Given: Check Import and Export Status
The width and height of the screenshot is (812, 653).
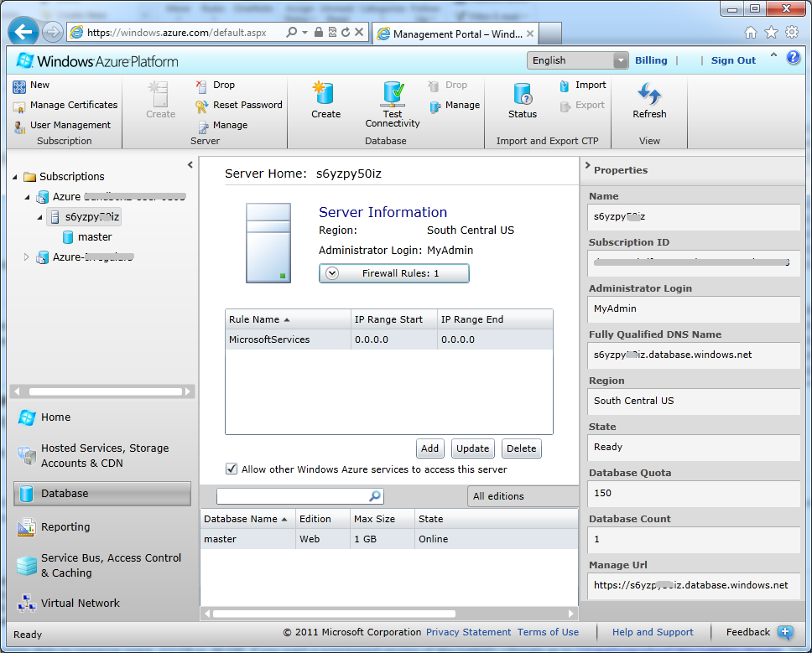Looking at the screenshot, I should coord(522,100).
